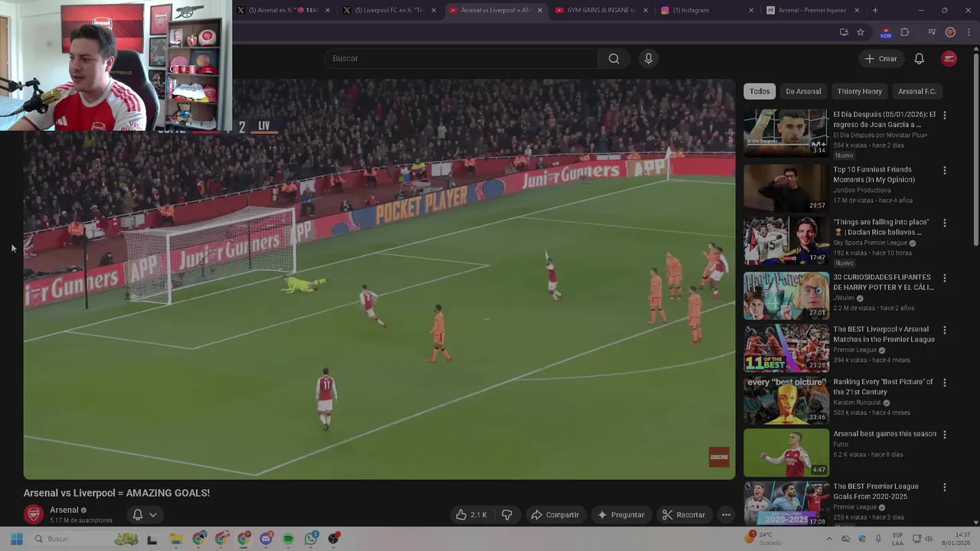Click in the YouTube Buscar search field
980x551 pixels.
coord(462,59)
